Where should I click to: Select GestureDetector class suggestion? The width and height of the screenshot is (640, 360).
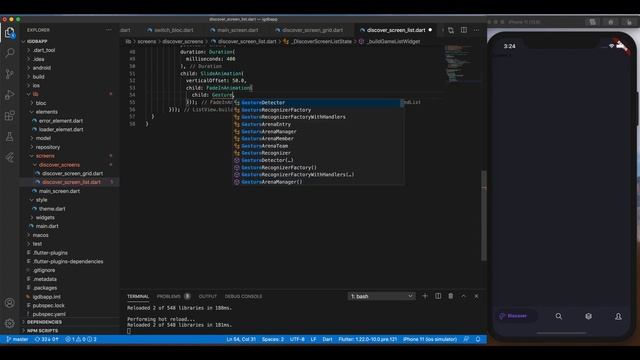tap(318, 102)
